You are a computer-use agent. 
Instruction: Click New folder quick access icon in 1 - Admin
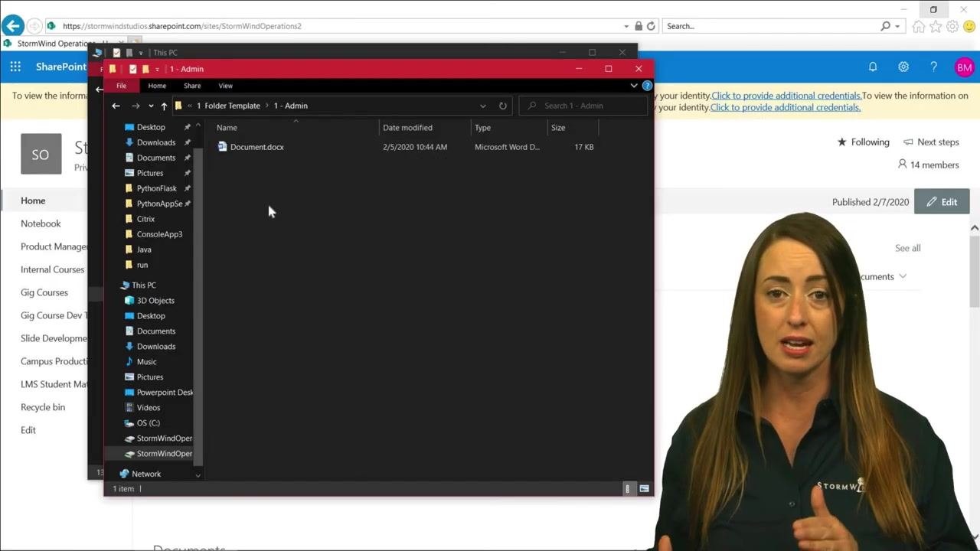(x=145, y=69)
